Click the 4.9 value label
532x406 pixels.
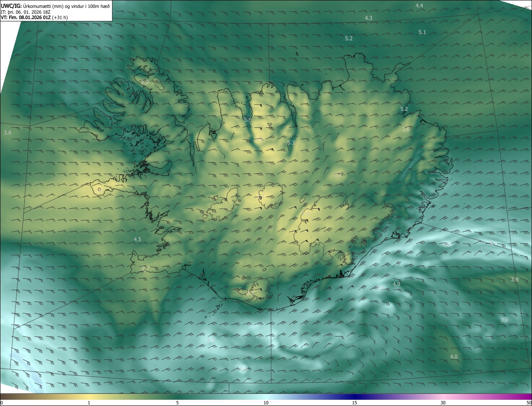[x=396, y=284]
